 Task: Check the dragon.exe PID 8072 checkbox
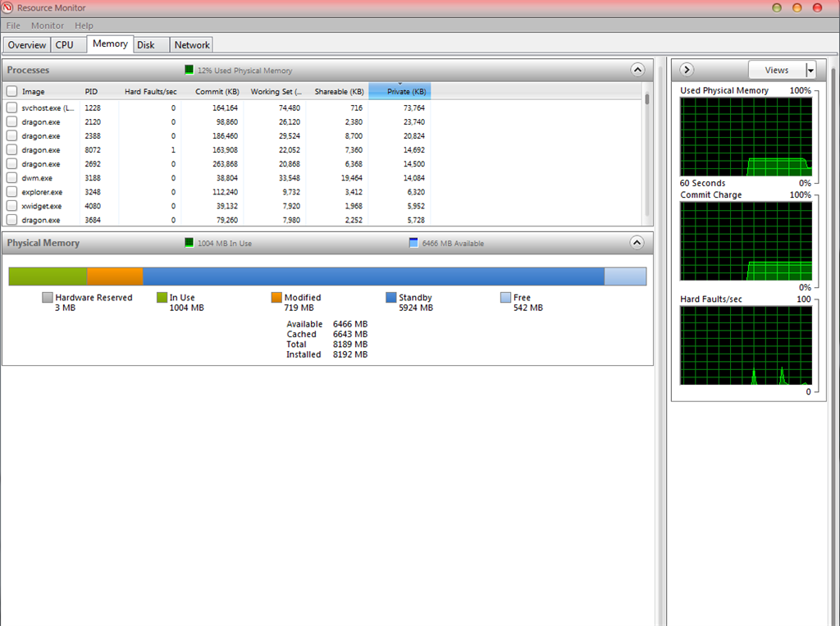(11, 150)
